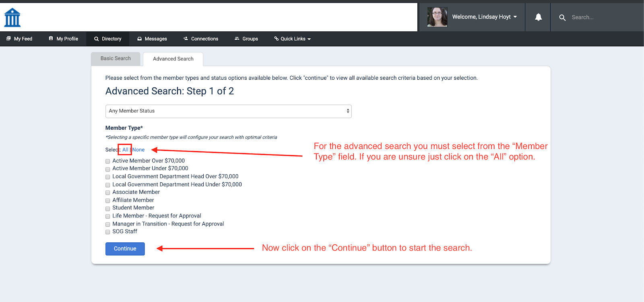The height and width of the screenshot is (302, 644).
Task: Click Lindsay Hoyt profile photo
Action: [437, 17]
